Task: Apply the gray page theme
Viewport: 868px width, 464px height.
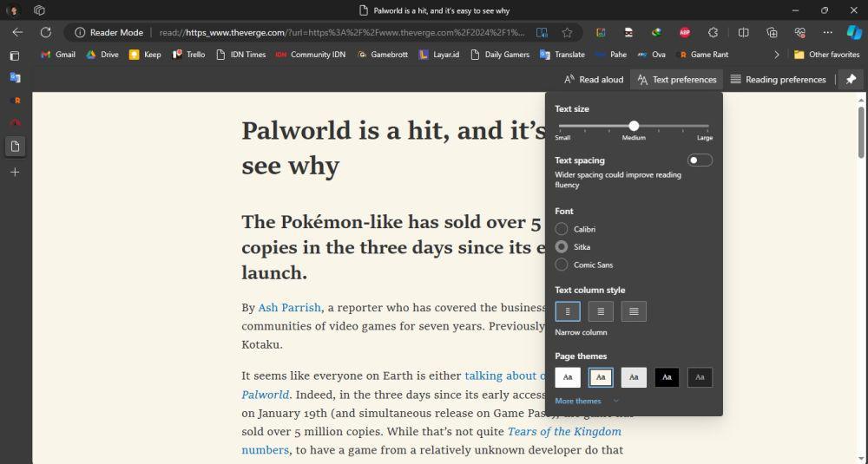Action: click(x=634, y=377)
